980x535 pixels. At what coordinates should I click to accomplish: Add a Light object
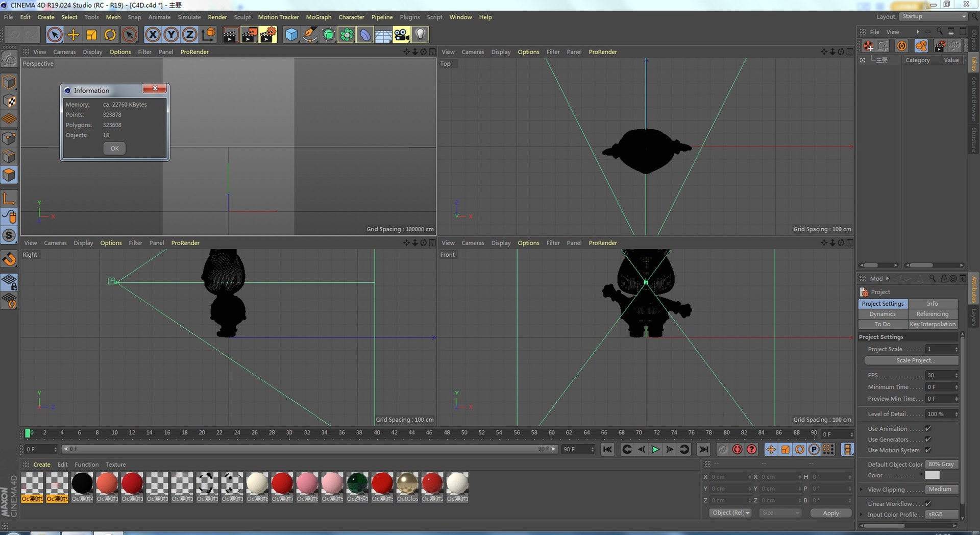tap(420, 35)
